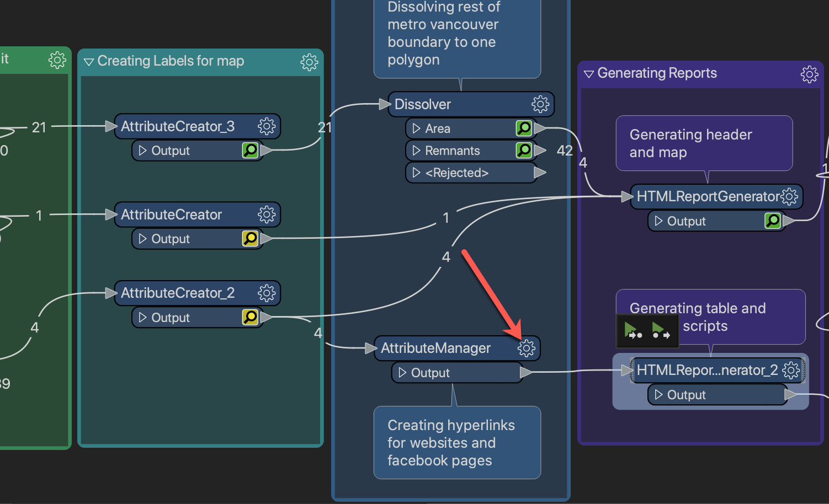The image size is (829, 504).
Task: Collapse the Creating Labels for map bookmark
Action: point(88,62)
